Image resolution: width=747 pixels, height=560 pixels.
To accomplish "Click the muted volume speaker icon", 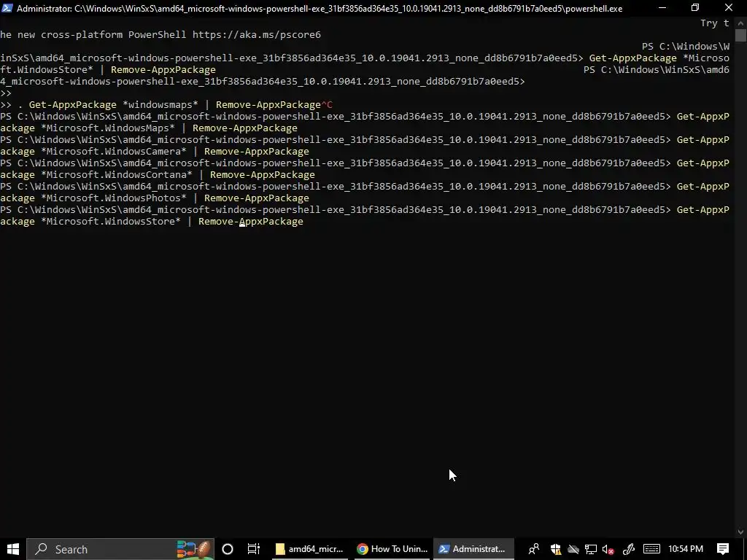I will (608, 549).
